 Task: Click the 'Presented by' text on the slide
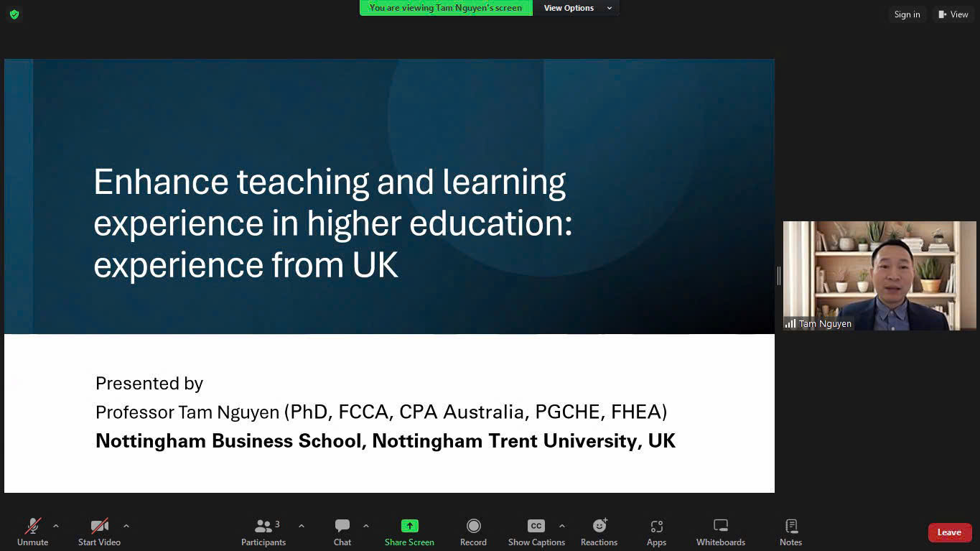(x=149, y=384)
